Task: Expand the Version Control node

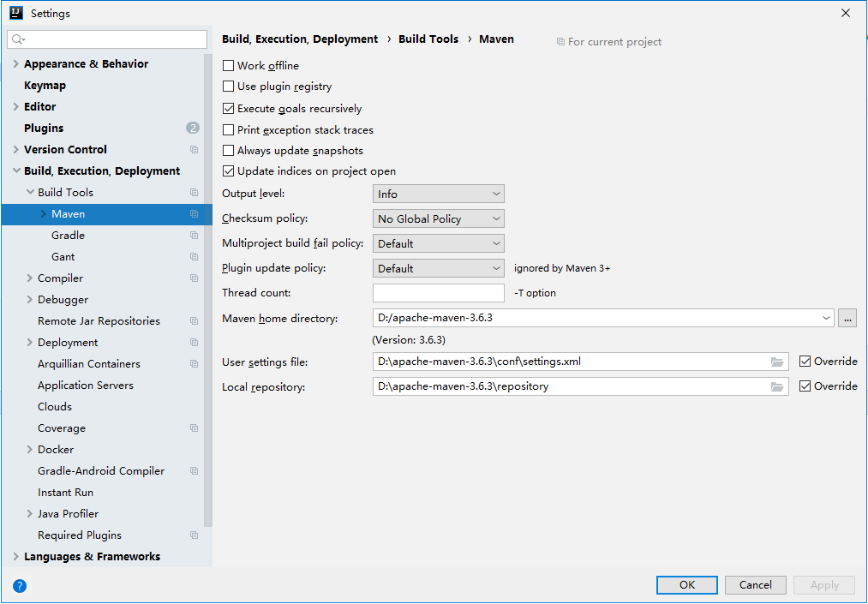Action: click(x=15, y=149)
